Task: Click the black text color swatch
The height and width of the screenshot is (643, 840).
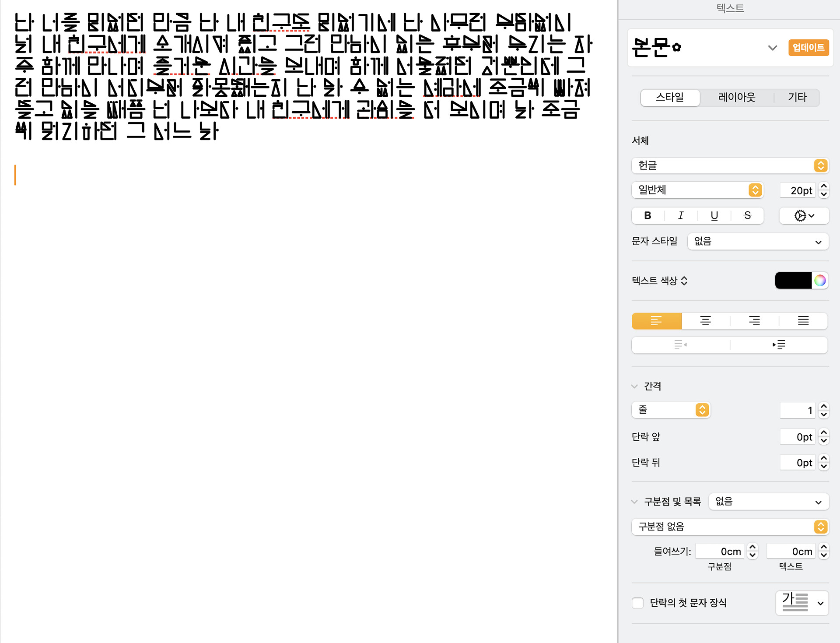Action: click(793, 281)
